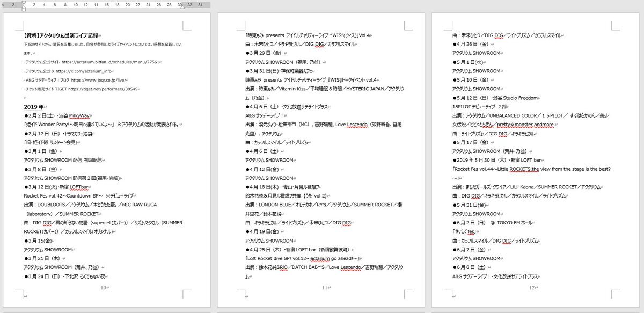Open the actarium.bitfan.id official site URL
Screen dimensions: 644x313
point(111,62)
